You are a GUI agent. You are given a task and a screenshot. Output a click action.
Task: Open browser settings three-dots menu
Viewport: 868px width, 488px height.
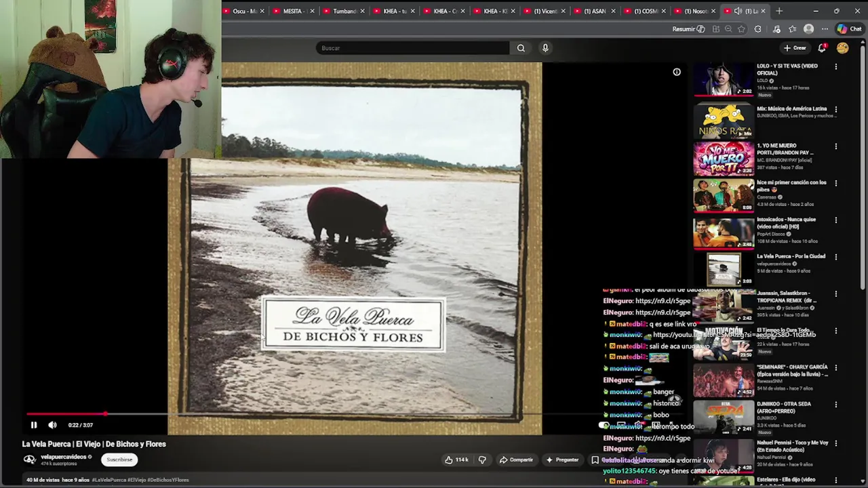[x=825, y=29]
